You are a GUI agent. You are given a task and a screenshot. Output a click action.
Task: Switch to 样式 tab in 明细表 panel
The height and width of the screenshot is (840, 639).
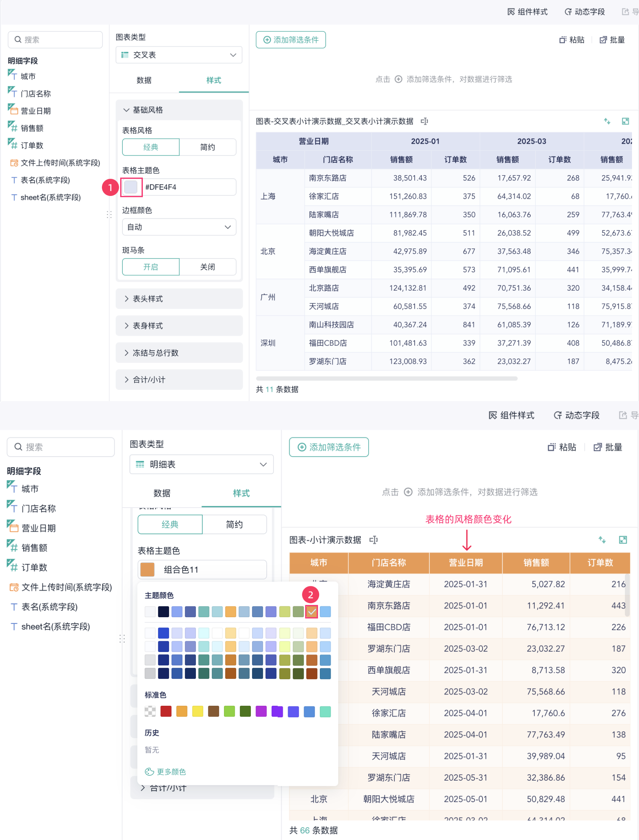click(x=241, y=494)
